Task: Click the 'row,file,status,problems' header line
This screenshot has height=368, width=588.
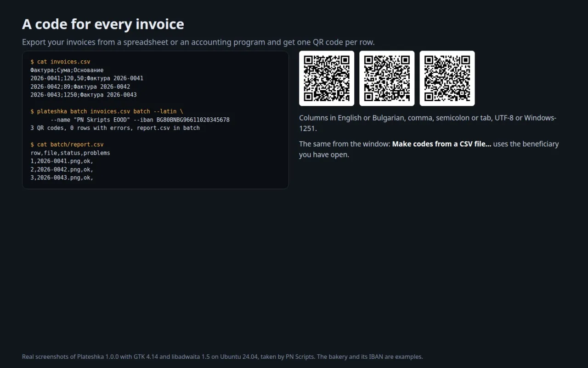Action: click(70, 153)
